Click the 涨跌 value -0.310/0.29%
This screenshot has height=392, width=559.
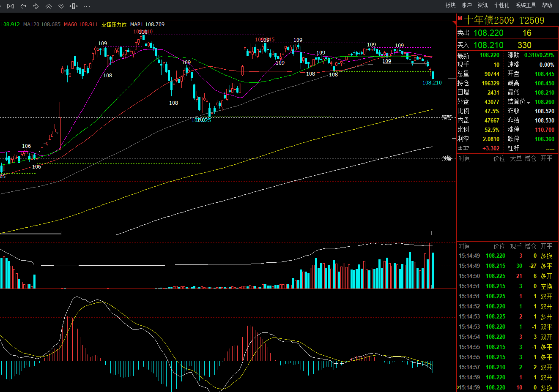pos(539,55)
